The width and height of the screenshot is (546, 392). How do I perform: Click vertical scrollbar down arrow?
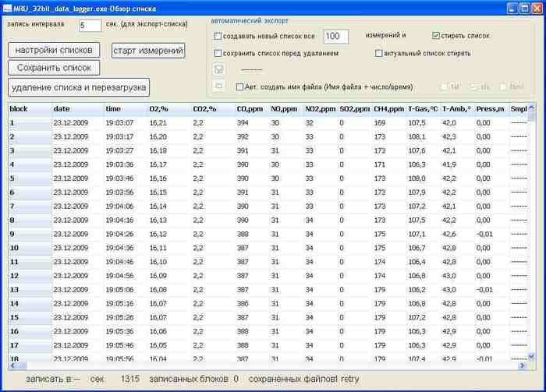click(x=532, y=356)
